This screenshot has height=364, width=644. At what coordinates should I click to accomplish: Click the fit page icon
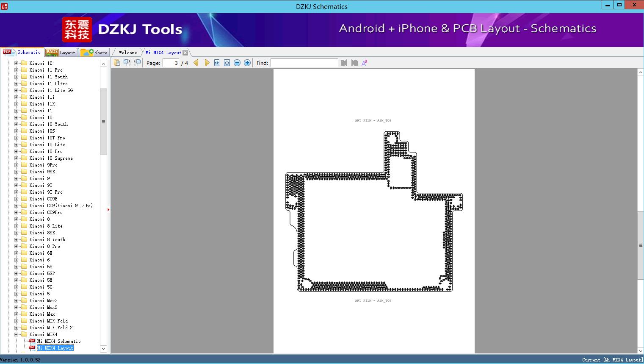tap(227, 63)
